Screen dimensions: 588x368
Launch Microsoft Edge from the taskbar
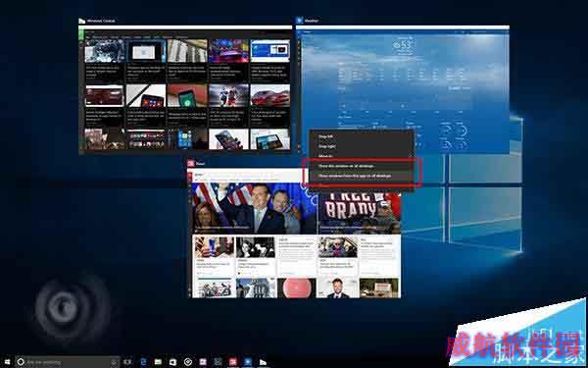click(x=143, y=362)
